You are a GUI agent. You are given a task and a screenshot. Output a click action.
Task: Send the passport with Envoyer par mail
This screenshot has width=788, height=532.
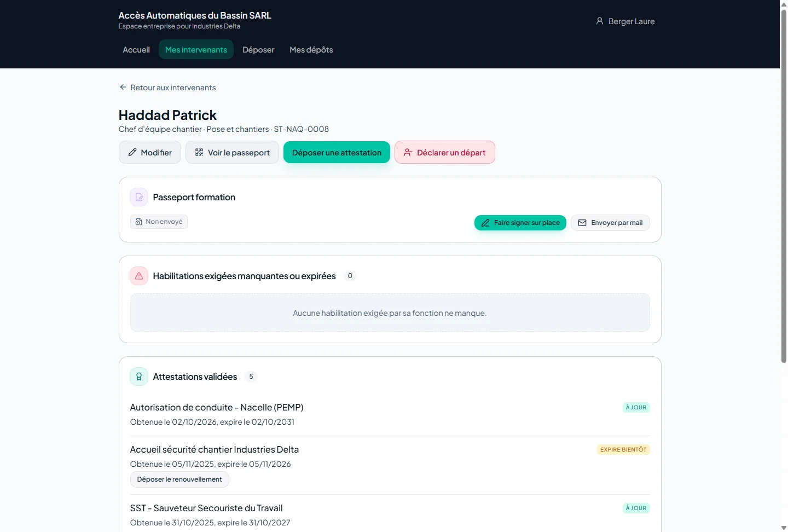[610, 223]
